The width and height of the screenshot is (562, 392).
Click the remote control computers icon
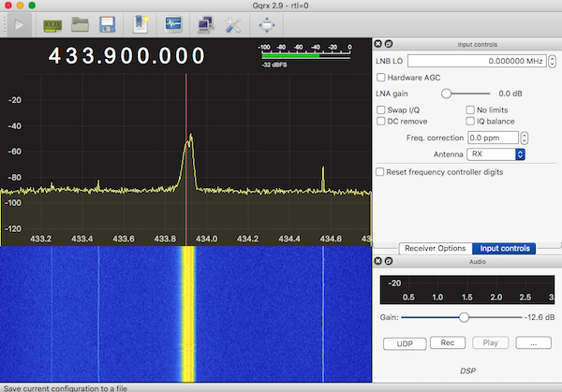pyautogui.click(x=206, y=25)
